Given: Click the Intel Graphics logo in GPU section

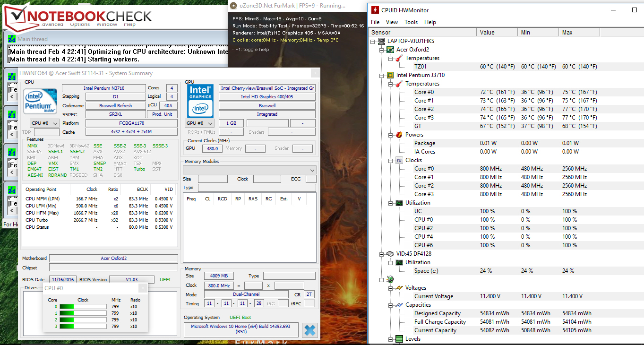Looking at the screenshot, I should (200, 101).
